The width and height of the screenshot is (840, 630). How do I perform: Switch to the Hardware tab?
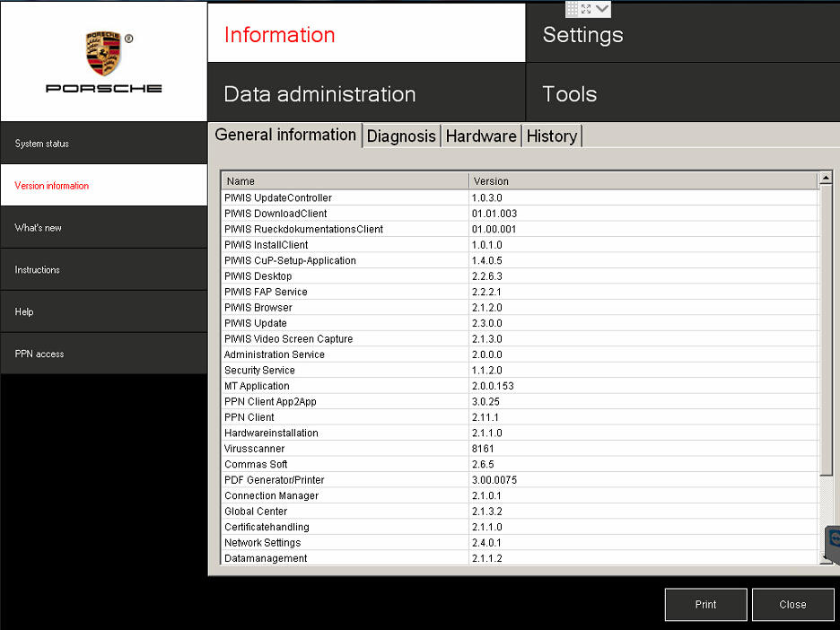tap(481, 136)
